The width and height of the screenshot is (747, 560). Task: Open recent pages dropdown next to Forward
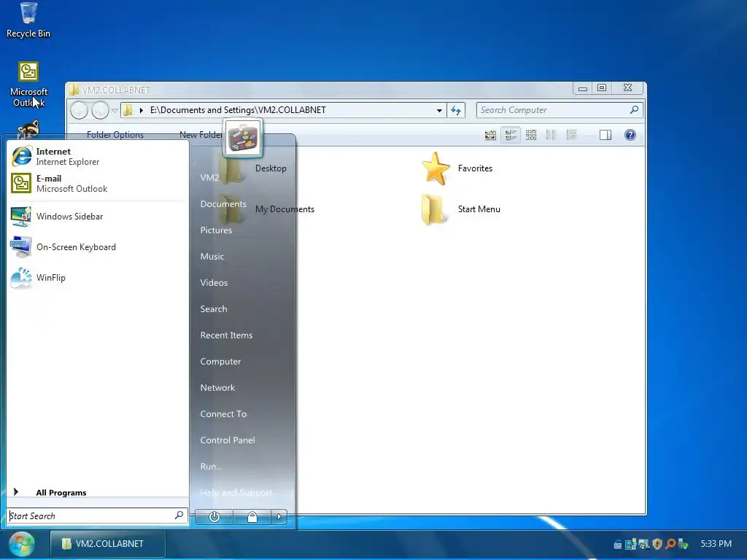click(115, 111)
